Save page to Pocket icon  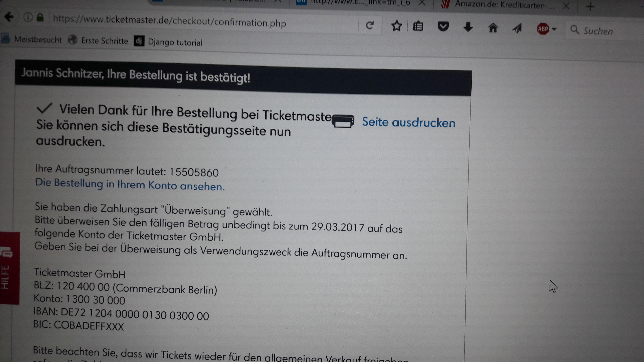click(443, 27)
